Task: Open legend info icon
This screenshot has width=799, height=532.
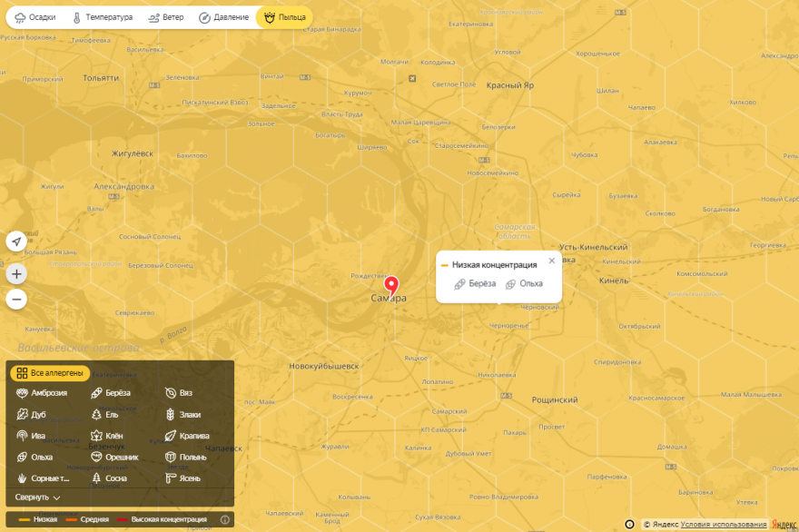Action: (x=225, y=520)
